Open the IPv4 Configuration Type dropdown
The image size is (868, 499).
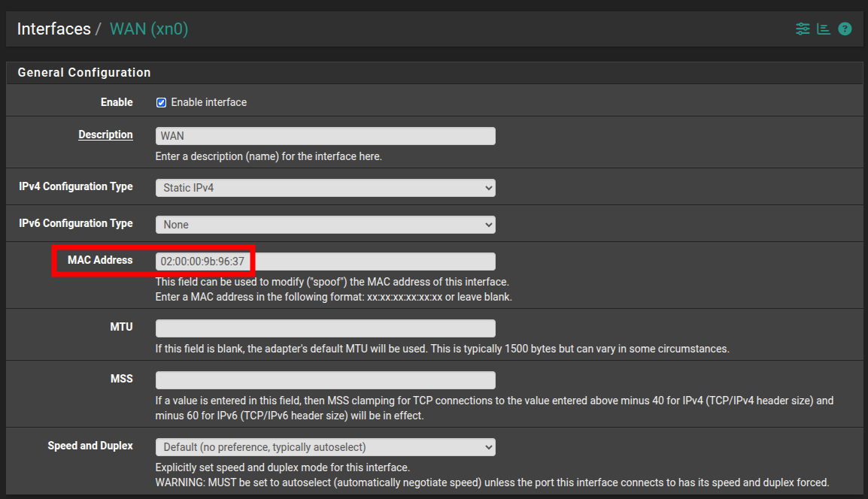click(325, 188)
